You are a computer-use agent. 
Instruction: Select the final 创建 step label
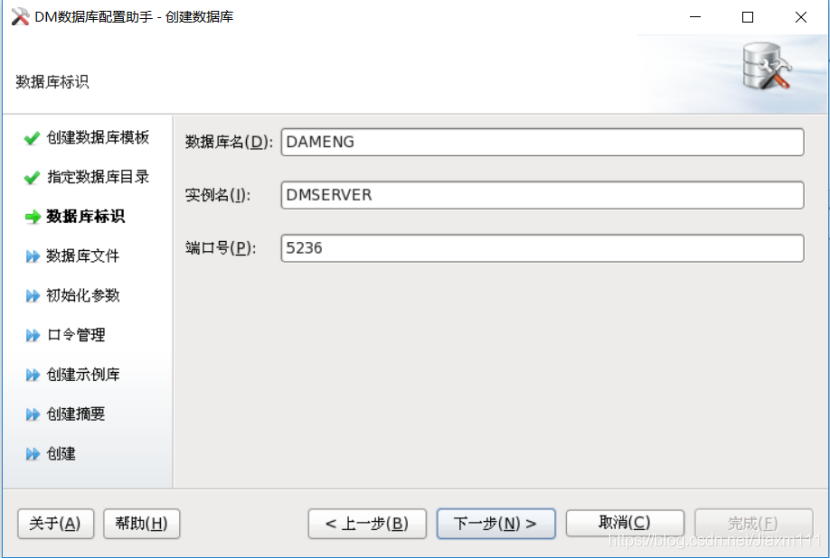pyautogui.click(x=61, y=453)
